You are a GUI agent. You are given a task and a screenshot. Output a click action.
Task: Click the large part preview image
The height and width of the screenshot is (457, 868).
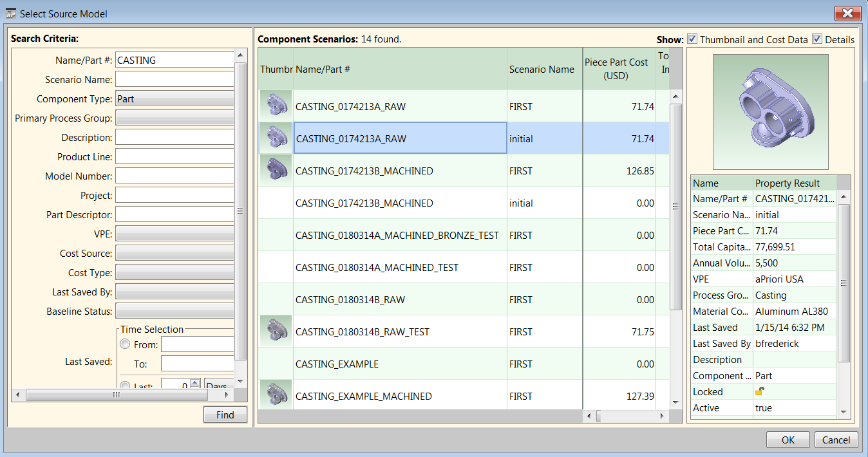pyautogui.click(x=770, y=111)
